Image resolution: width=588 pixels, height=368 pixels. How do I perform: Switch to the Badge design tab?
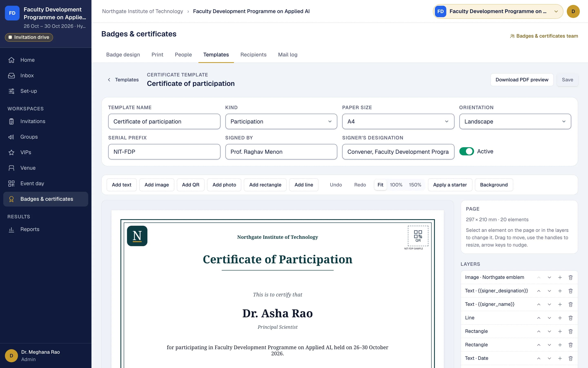(x=123, y=55)
